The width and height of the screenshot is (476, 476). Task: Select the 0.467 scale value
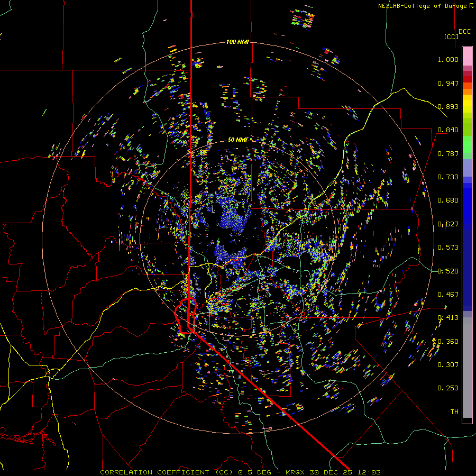click(448, 295)
